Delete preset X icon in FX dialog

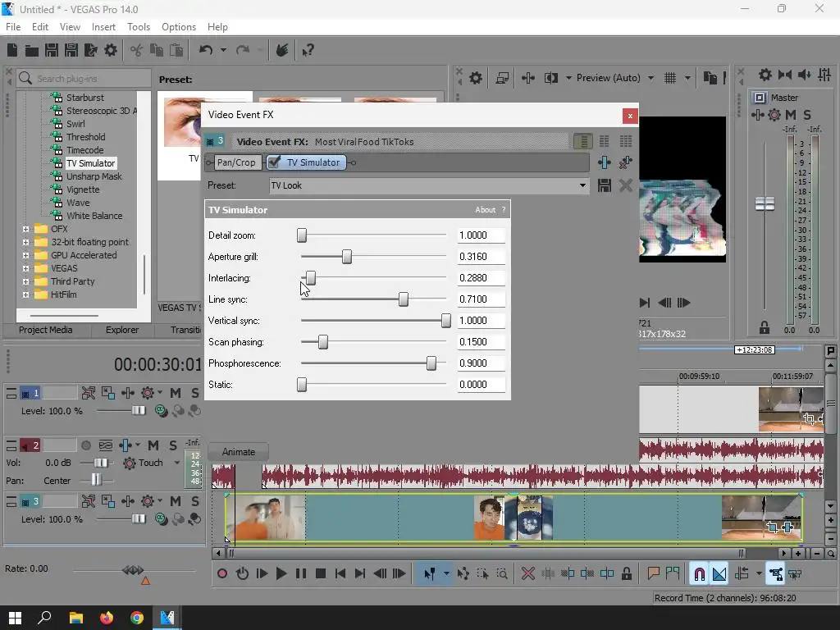point(625,185)
